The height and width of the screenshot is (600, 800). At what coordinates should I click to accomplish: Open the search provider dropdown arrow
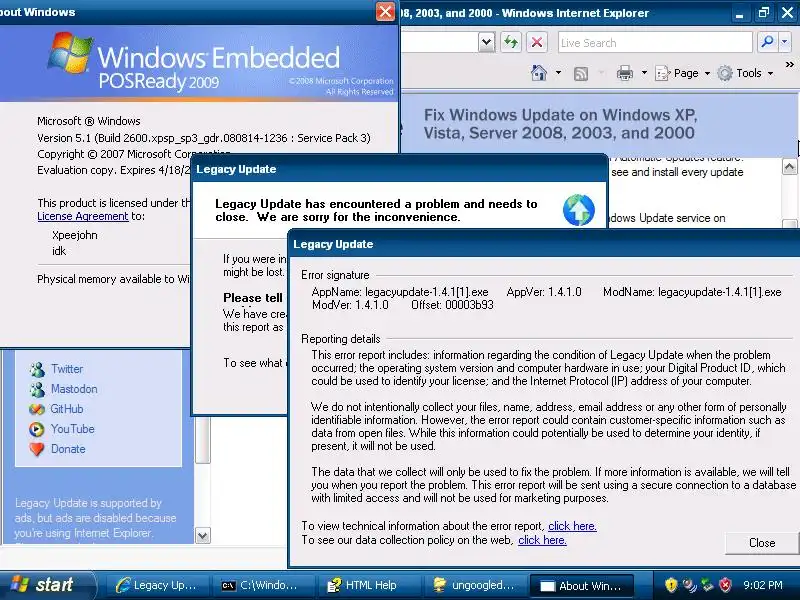click(x=785, y=42)
